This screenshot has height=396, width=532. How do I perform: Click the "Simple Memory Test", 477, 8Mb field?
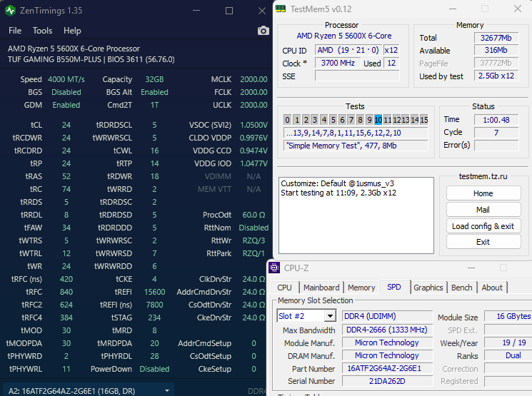356,146
